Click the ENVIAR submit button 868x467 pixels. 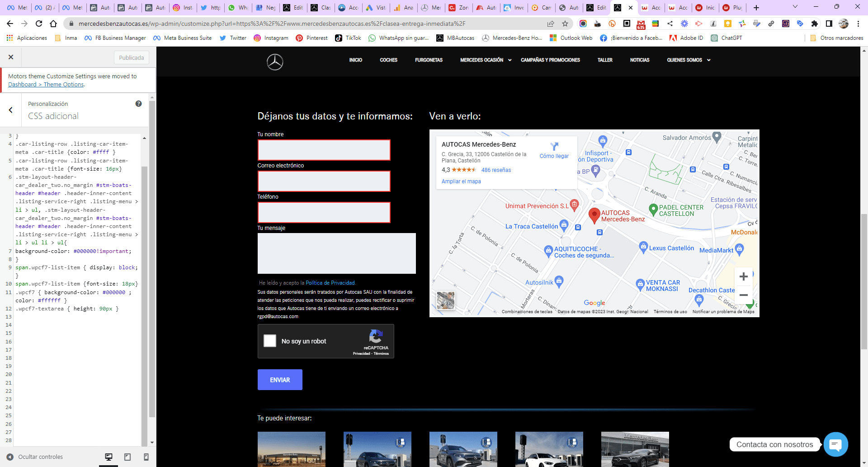click(280, 380)
